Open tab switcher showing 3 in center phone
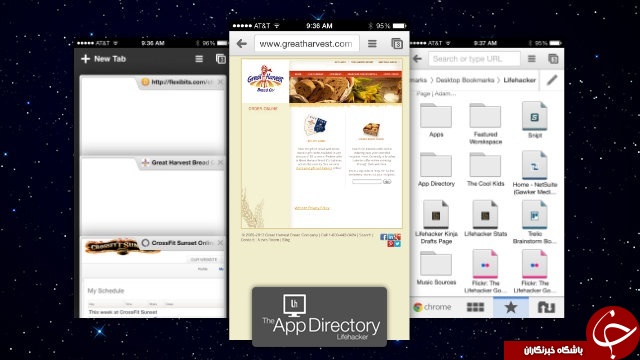The height and width of the screenshot is (360, 640). (x=397, y=43)
